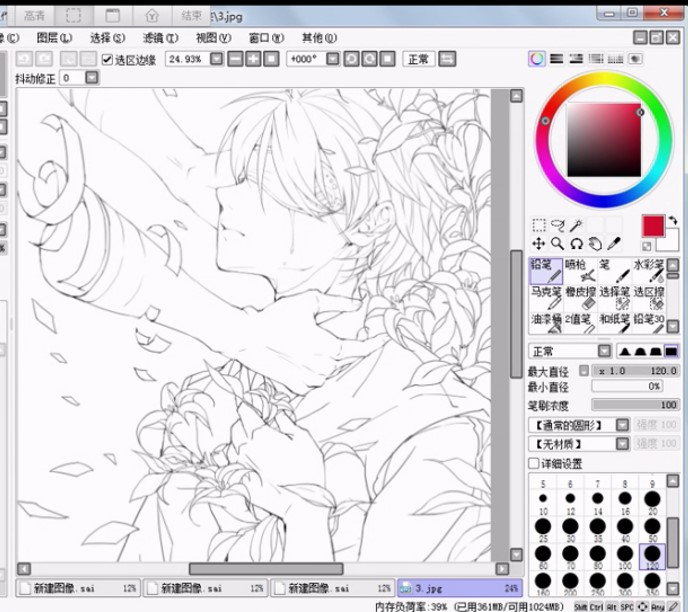The width and height of the screenshot is (688, 612).
Task: Zoom out with the minus button
Action: 235,59
